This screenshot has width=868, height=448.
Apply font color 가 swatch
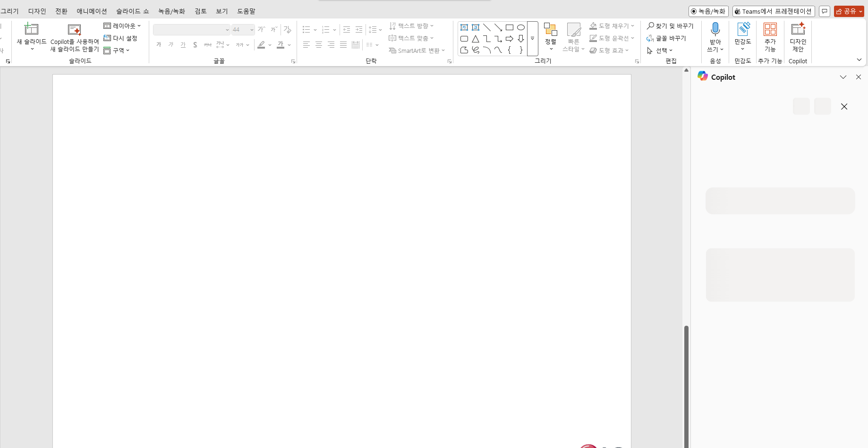pyautogui.click(x=281, y=45)
